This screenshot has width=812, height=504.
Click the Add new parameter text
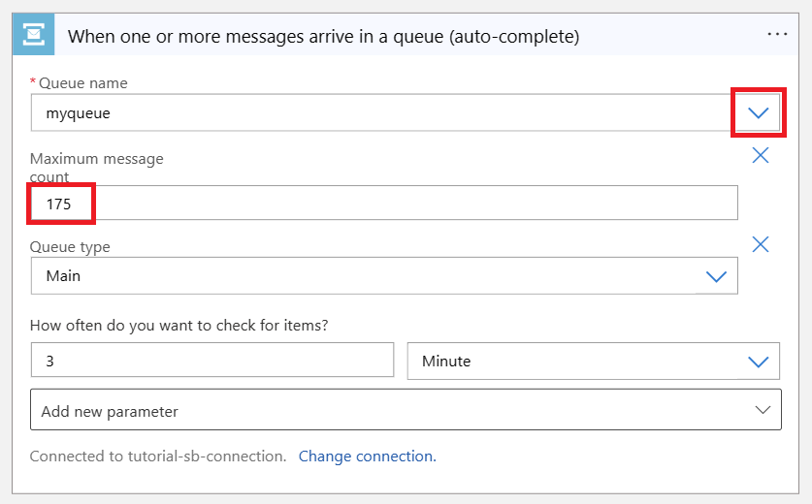tap(110, 411)
